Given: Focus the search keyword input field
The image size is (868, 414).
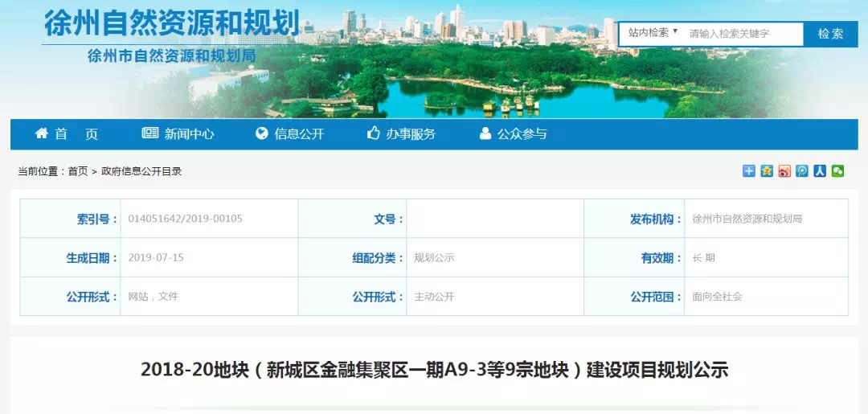Looking at the screenshot, I should click(743, 34).
